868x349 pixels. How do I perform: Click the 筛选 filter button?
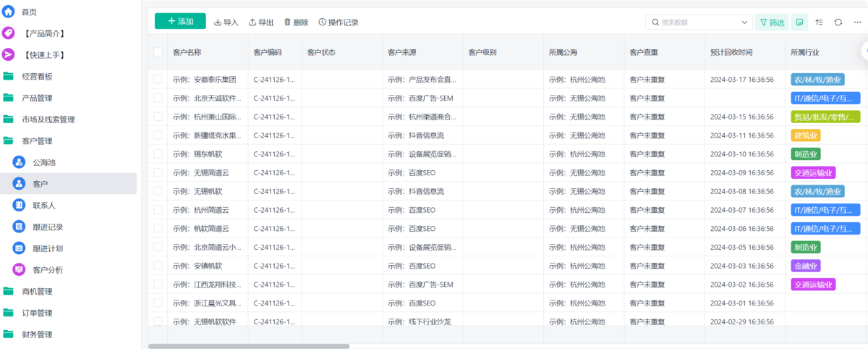[x=772, y=22]
